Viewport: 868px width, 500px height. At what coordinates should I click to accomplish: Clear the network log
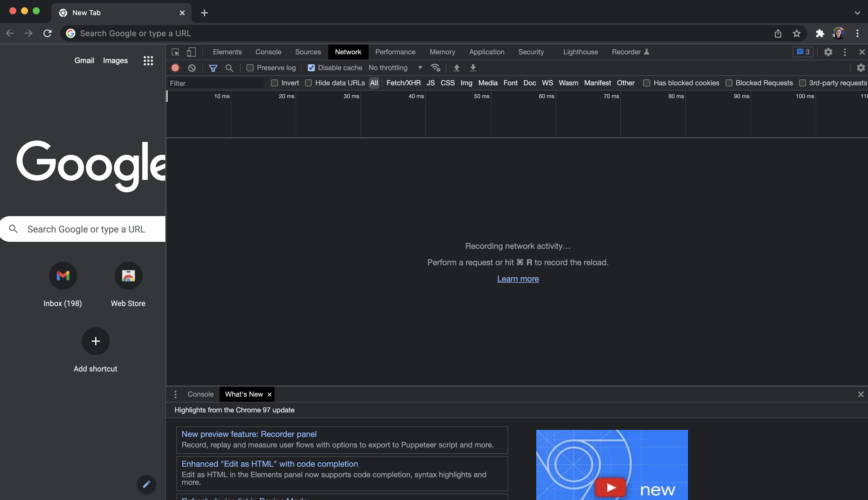[192, 68]
